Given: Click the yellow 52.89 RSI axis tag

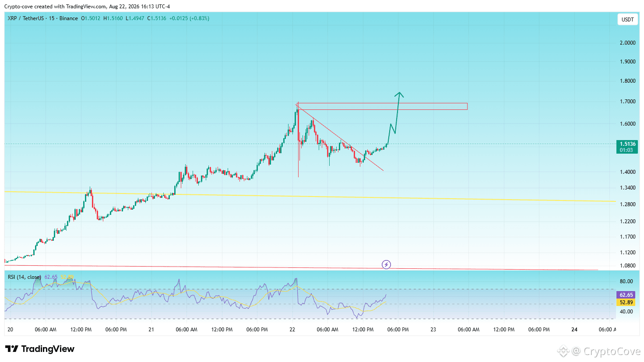Looking at the screenshot, I should [x=626, y=302].
